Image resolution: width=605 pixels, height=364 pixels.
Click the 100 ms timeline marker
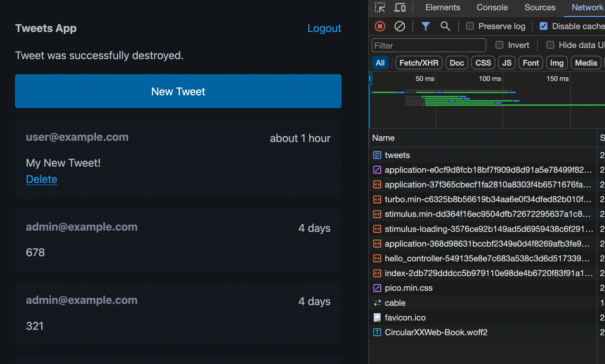[x=490, y=79]
